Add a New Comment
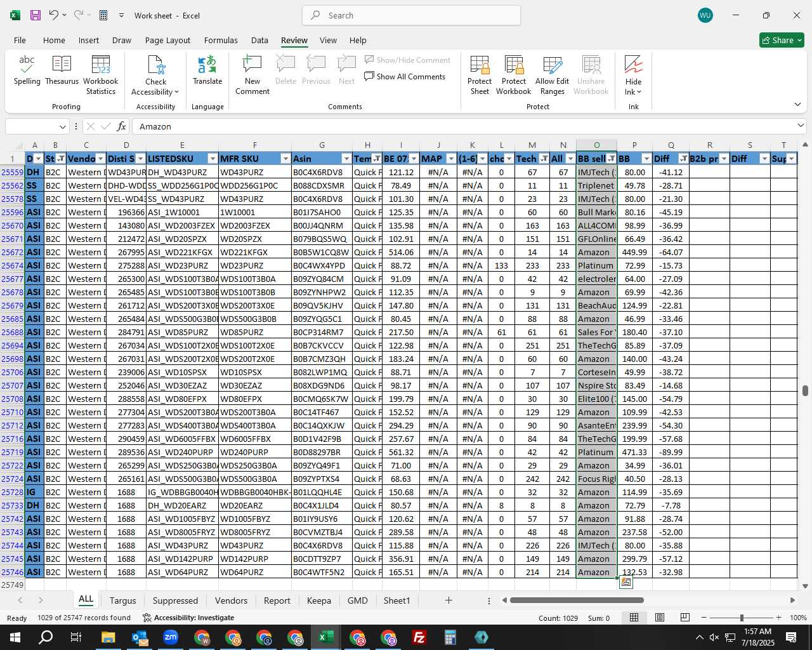Screen dimensions: 812x650 252,75
